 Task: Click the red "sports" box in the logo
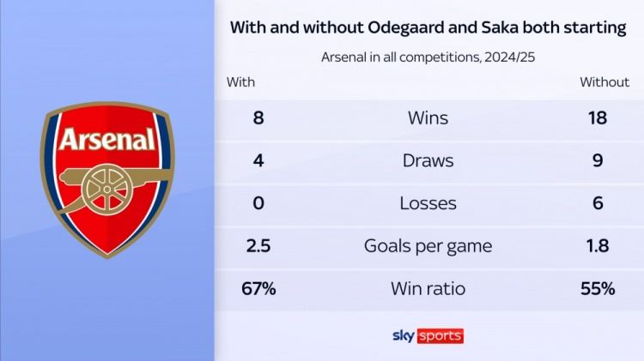coord(440,336)
